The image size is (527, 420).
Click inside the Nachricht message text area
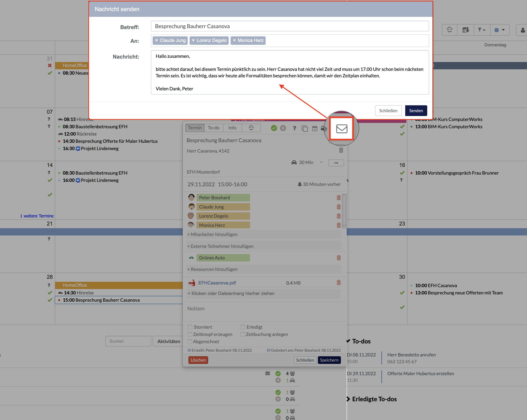coord(290,72)
